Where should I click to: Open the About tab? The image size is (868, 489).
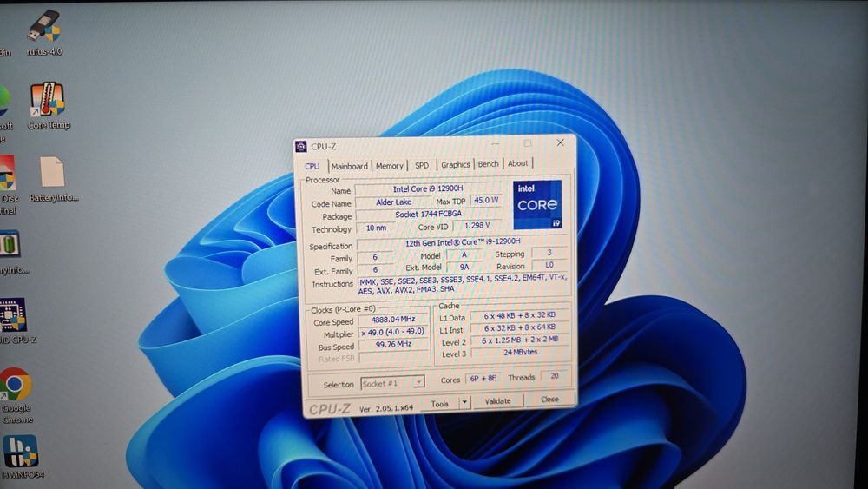(x=517, y=163)
